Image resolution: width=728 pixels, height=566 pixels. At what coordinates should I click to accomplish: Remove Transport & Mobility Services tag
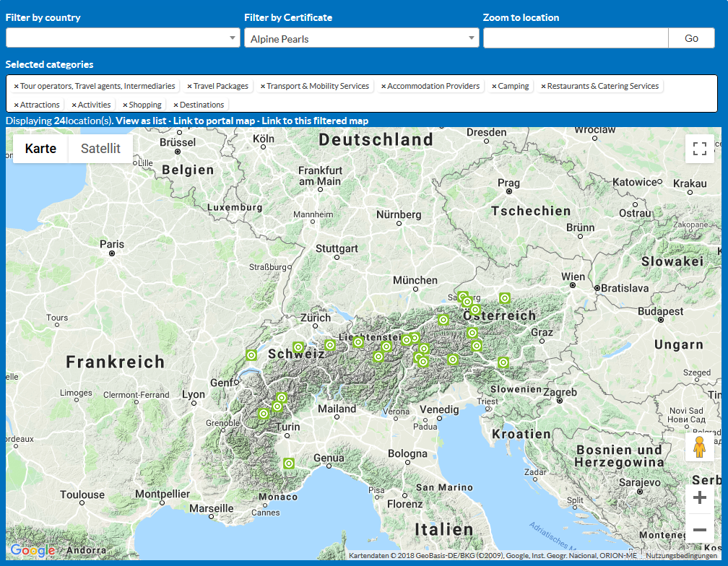pos(263,87)
